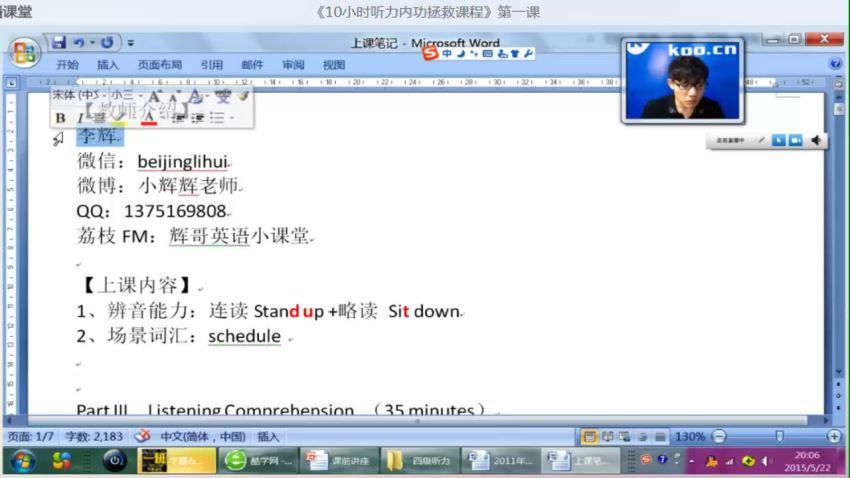The height and width of the screenshot is (478, 850).
Task: Click the tab stop selector at ruler corner
Action: tap(11, 82)
